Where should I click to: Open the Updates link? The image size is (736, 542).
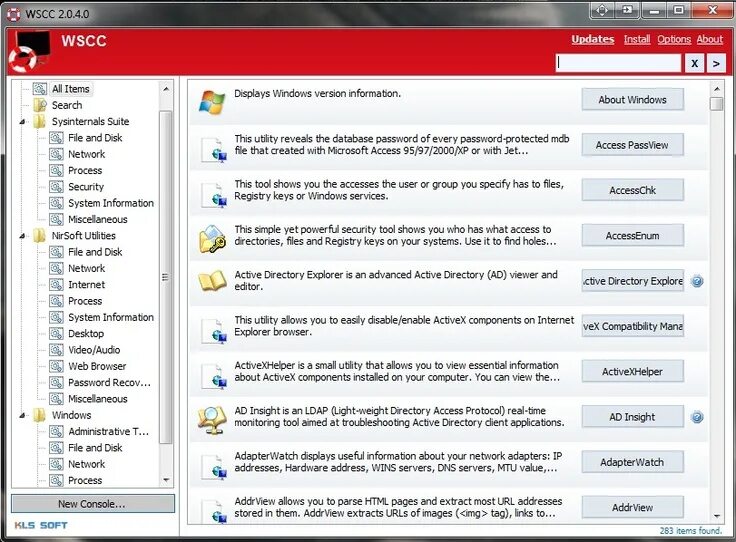pyautogui.click(x=592, y=39)
